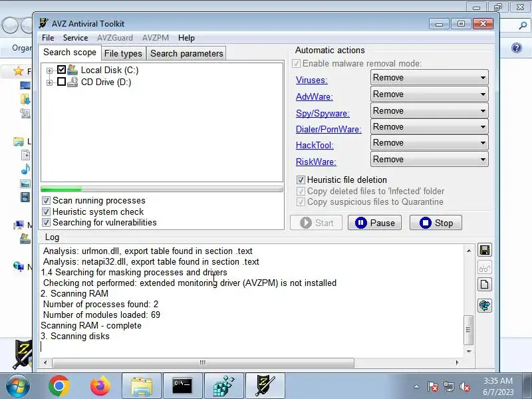Open the blue cubes app in the taskbar
The width and height of the screenshot is (532, 399).
click(x=224, y=386)
